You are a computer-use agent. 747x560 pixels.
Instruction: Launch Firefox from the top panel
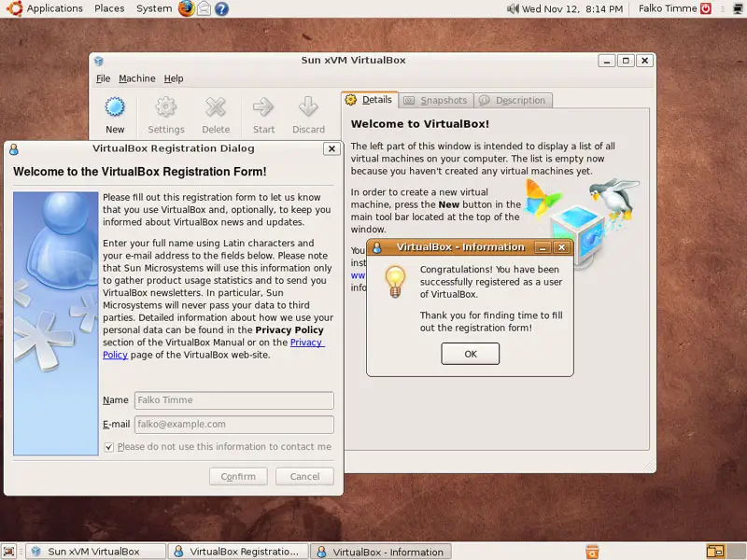click(x=186, y=8)
